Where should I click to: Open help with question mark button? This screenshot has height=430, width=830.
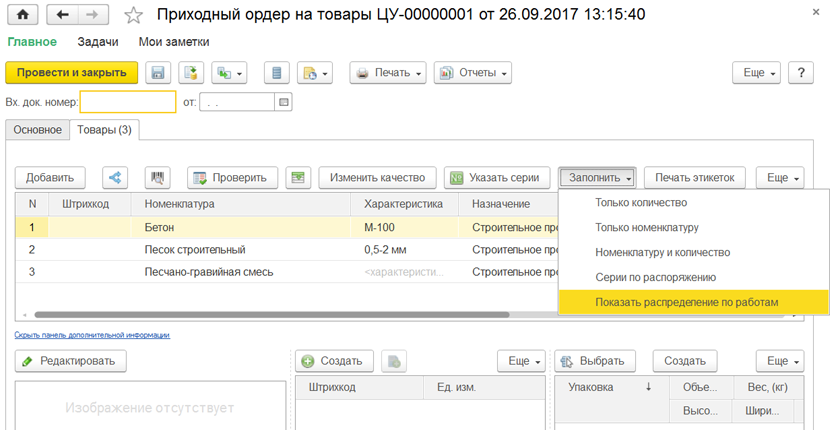[800, 73]
